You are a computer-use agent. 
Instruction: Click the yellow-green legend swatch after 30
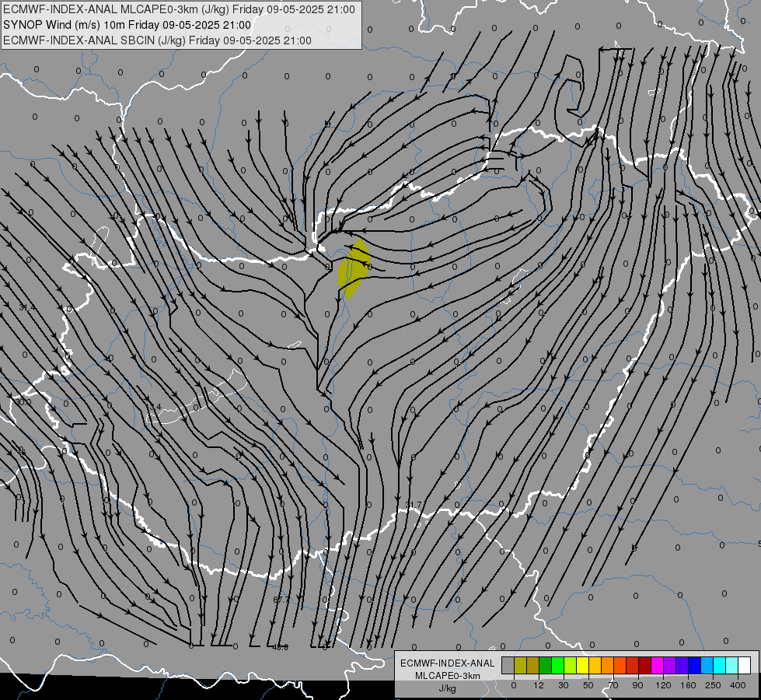571,665
